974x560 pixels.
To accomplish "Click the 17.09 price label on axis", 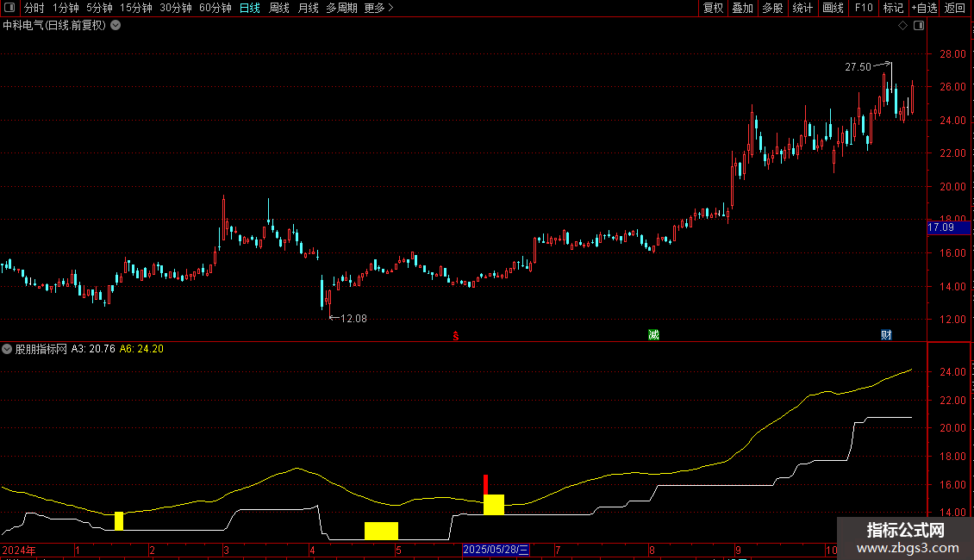I will 948,227.
